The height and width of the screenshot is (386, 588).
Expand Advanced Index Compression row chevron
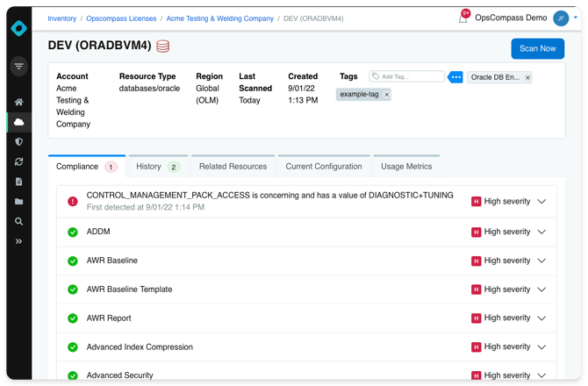point(541,347)
